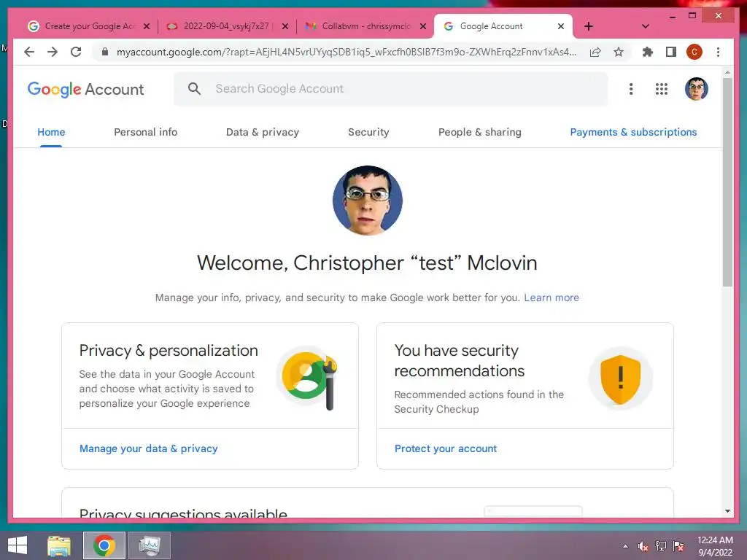Open Google apps grid launcher

tap(661, 89)
